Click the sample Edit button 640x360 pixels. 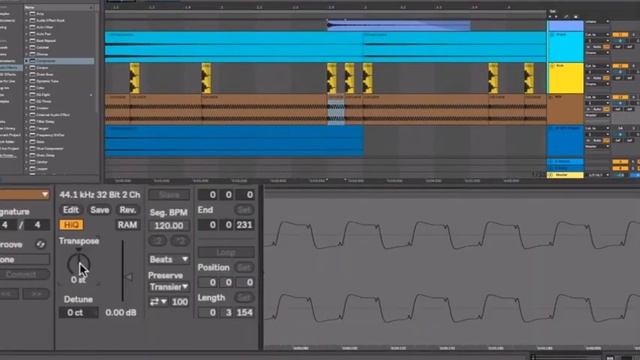click(x=71, y=210)
